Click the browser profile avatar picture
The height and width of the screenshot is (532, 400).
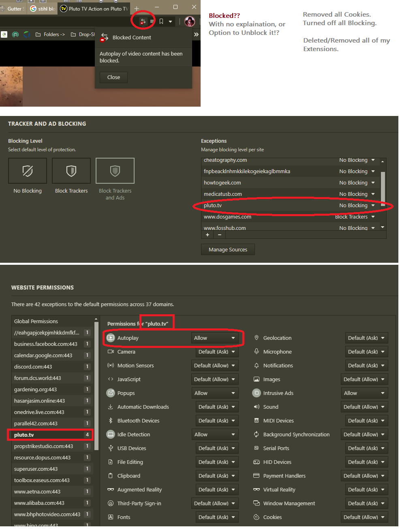click(x=190, y=21)
